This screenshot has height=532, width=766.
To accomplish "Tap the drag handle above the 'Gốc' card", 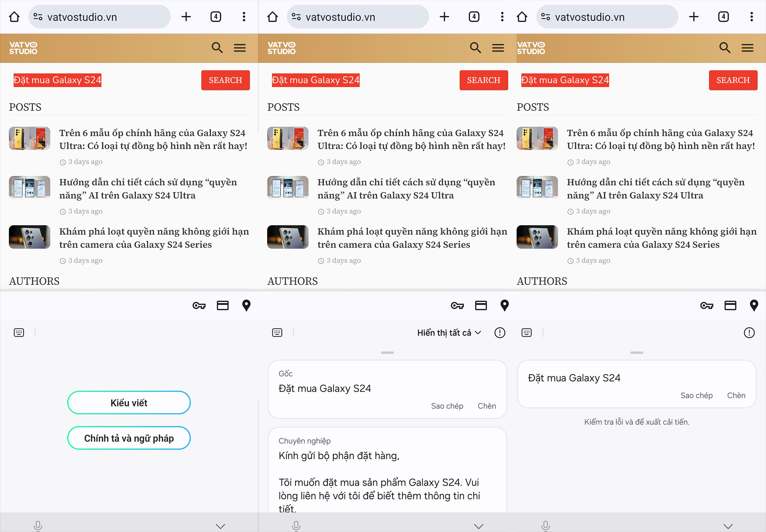I will click(x=387, y=353).
